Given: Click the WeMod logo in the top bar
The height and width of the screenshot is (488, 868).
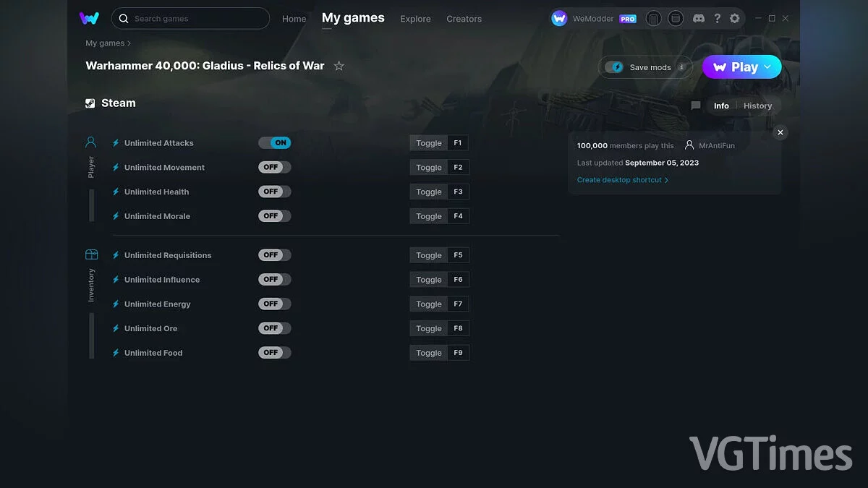Looking at the screenshot, I should 89,18.
